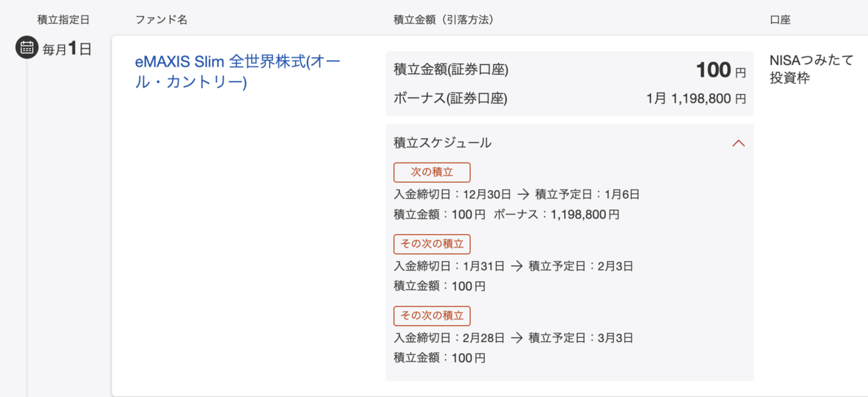868x397 pixels.
Task: Click the 毎月1日 date label
Action: 67,49
